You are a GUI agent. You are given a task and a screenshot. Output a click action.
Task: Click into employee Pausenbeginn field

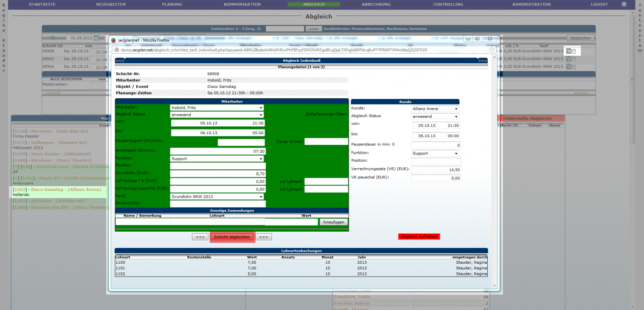(241, 142)
